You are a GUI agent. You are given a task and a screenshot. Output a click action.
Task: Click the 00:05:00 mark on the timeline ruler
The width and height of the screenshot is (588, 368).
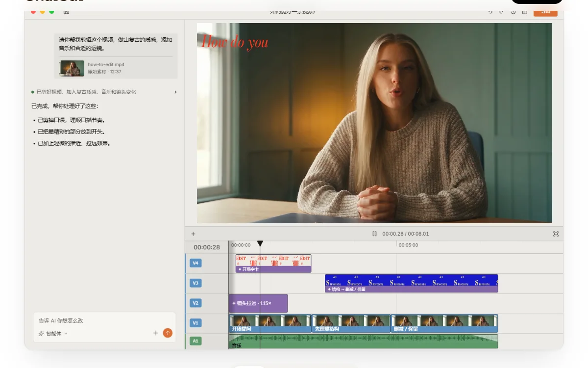(x=408, y=245)
